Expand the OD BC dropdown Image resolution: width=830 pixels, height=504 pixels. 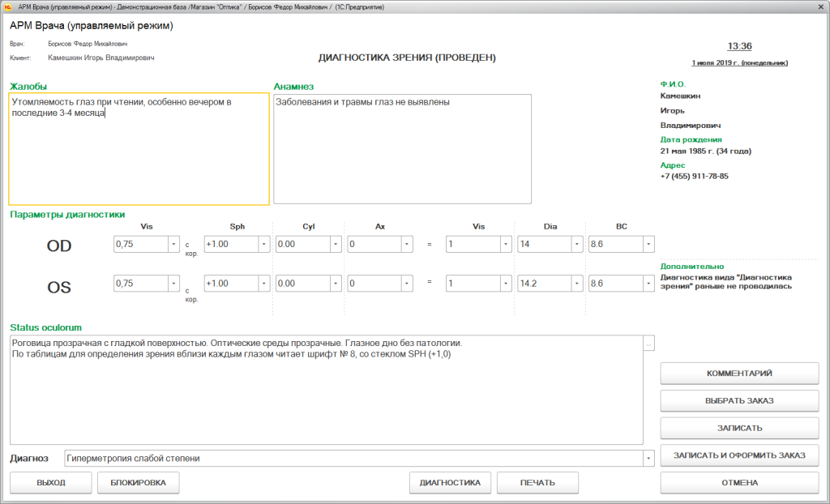(648, 244)
